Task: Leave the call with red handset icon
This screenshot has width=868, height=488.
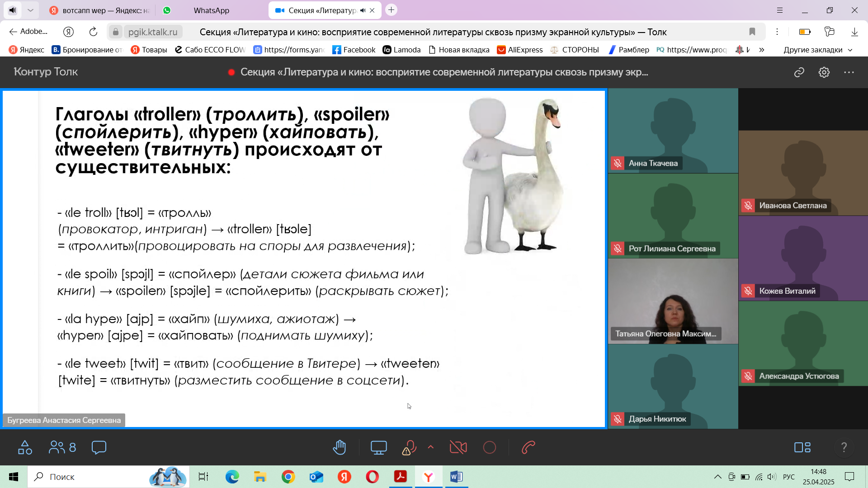Action: click(528, 447)
